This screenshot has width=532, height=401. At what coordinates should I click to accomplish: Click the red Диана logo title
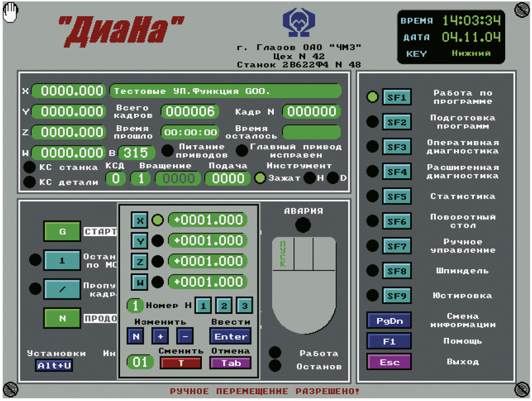click(121, 31)
